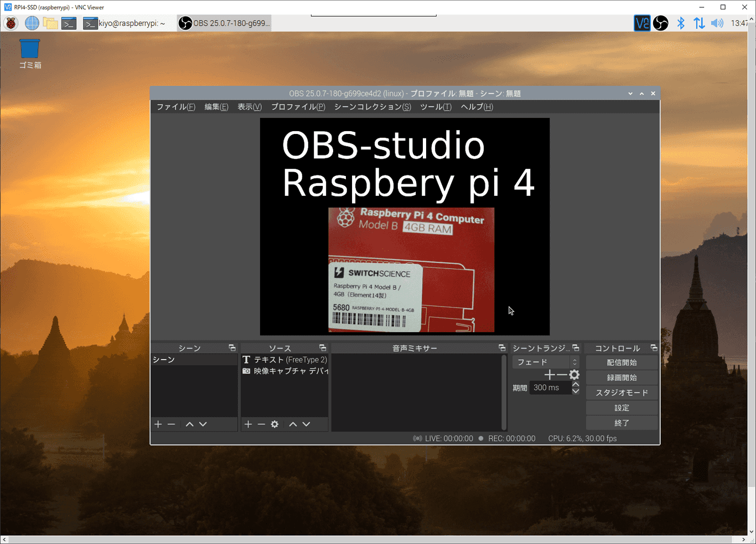Select the 300 ms duration input field
The height and width of the screenshot is (544, 756).
tap(548, 387)
